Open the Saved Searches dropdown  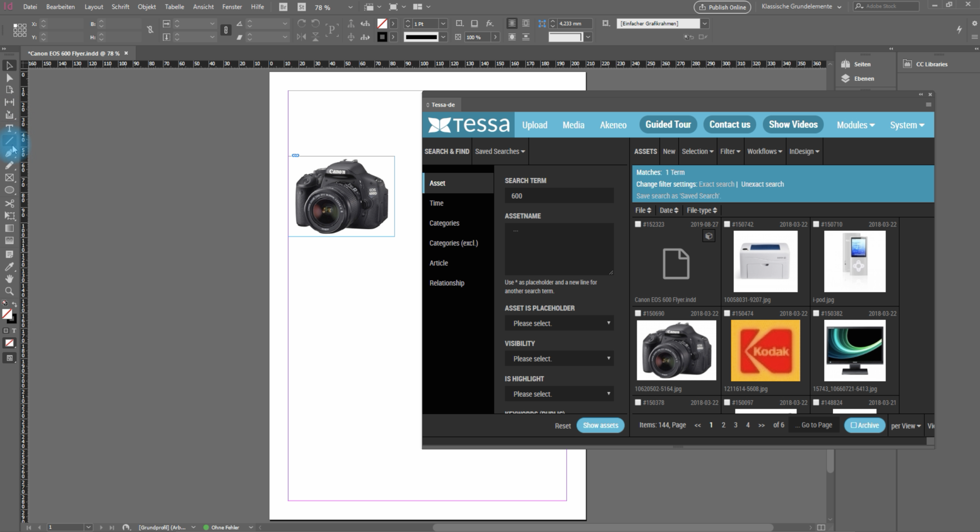click(499, 152)
